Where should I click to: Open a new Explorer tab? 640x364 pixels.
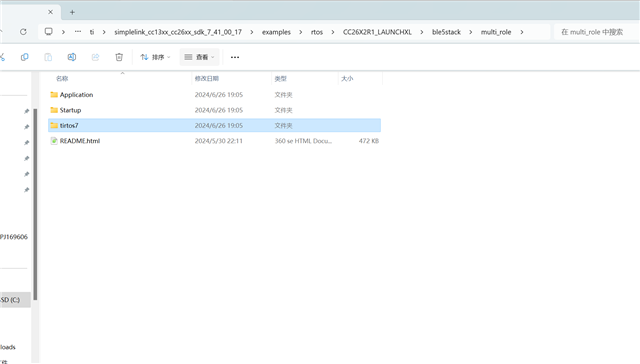(x=72, y=12)
